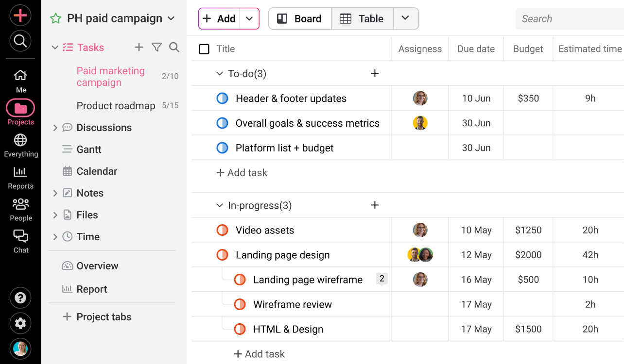The image size is (624, 364).
Task: Click the half-filled progress indicator for Landing page design
Action: (x=222, y=254)
